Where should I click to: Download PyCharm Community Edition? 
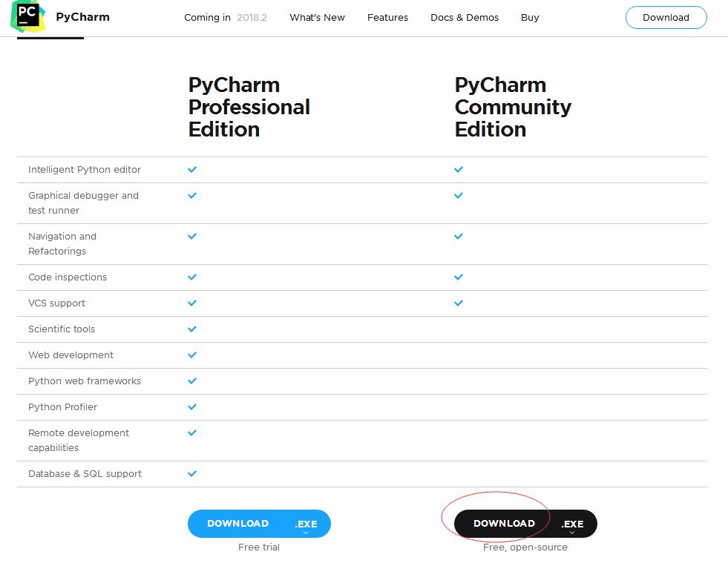pos(504,524)
